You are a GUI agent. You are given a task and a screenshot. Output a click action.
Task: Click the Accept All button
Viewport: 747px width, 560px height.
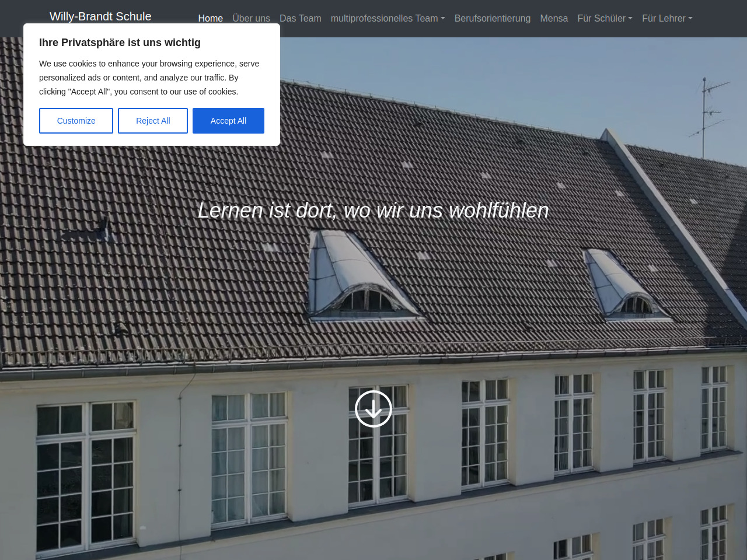pos(228,121)
